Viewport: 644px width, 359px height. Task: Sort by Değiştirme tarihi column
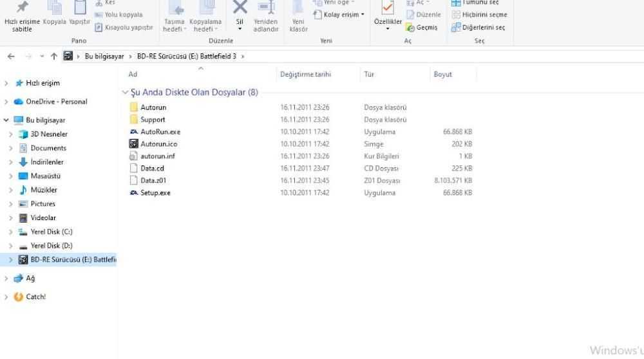coord(305,74)
